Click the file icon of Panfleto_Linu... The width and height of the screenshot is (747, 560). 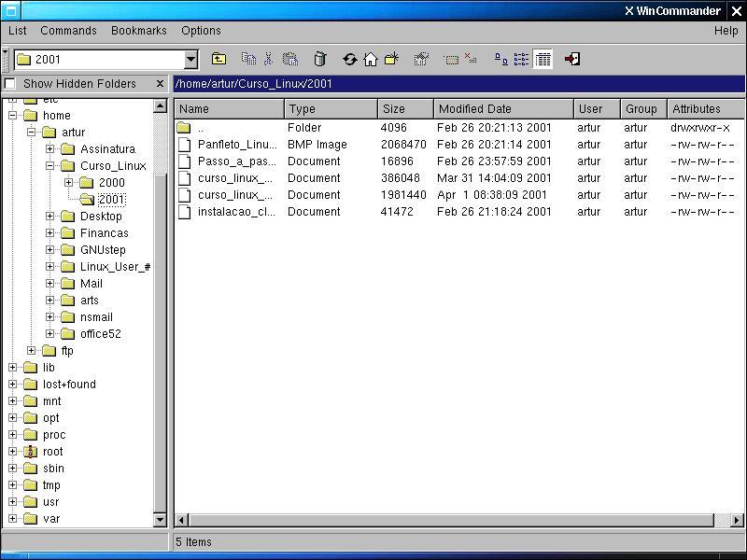(x=184, y=145)
